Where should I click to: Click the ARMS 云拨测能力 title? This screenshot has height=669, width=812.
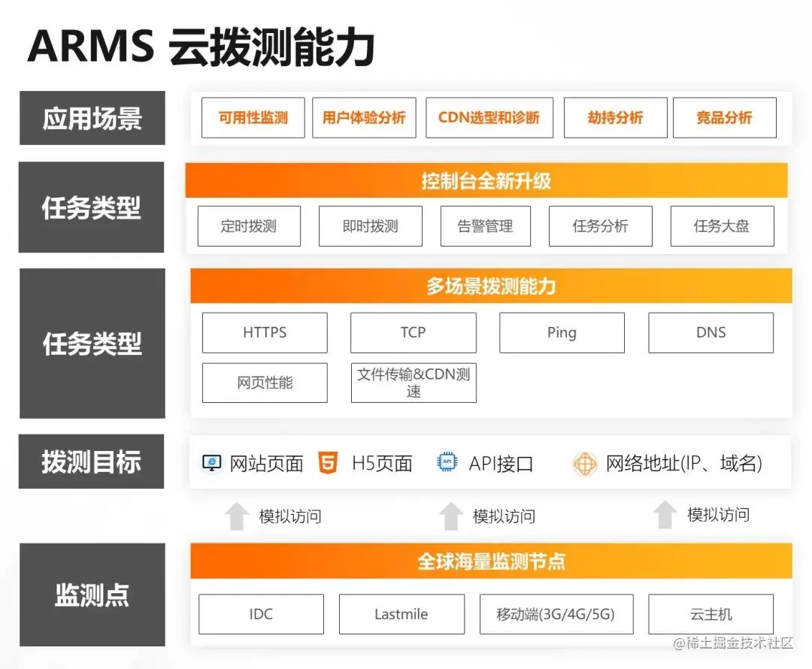click(x=201, y=47)
